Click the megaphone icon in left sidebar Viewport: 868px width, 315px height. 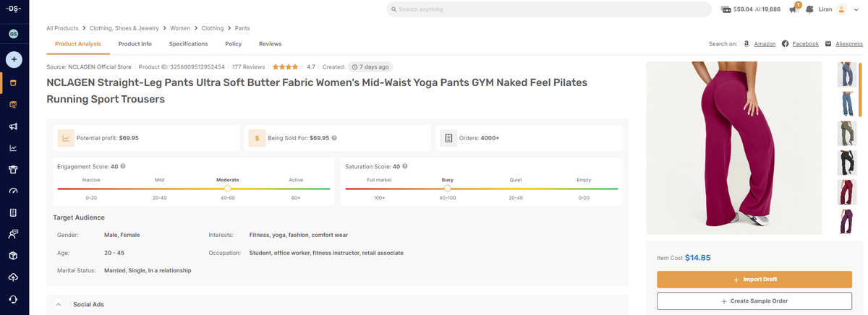13,126
